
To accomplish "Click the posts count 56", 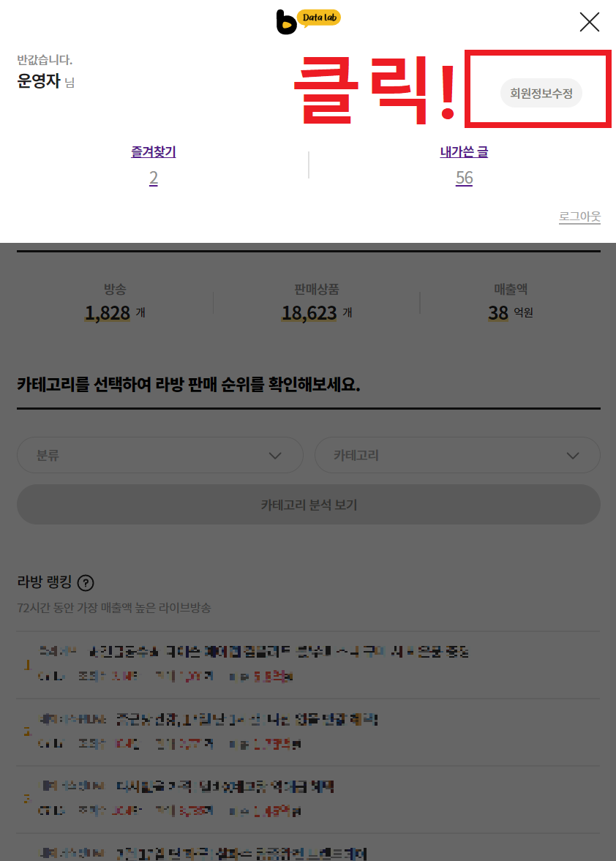I will pos(464,178).
